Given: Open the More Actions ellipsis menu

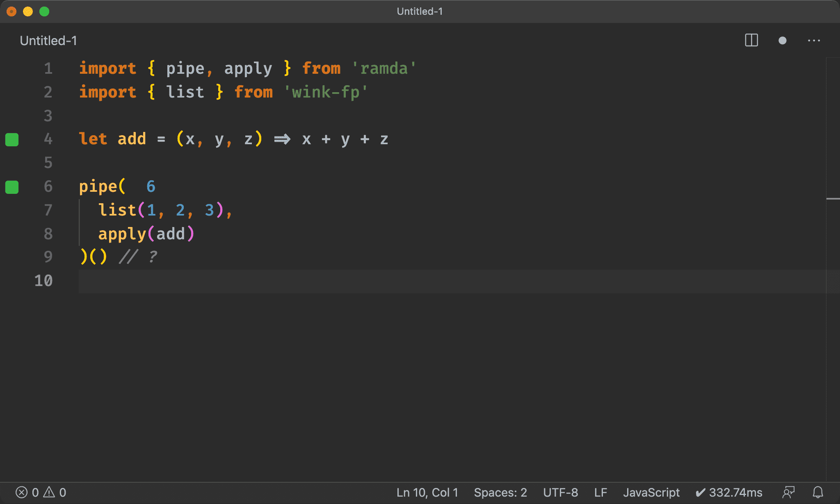Looking at the screenshot, I should click(x=814, y=41).
